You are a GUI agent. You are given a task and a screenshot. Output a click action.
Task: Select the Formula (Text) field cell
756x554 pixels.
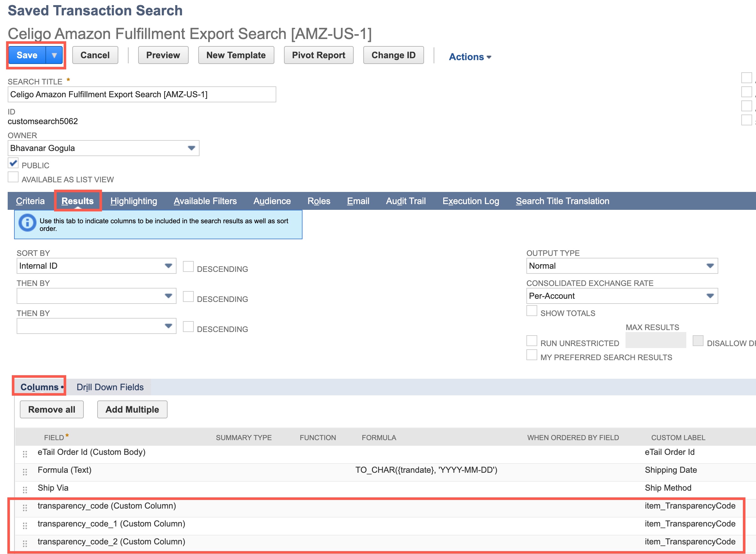tap(65, 470)
